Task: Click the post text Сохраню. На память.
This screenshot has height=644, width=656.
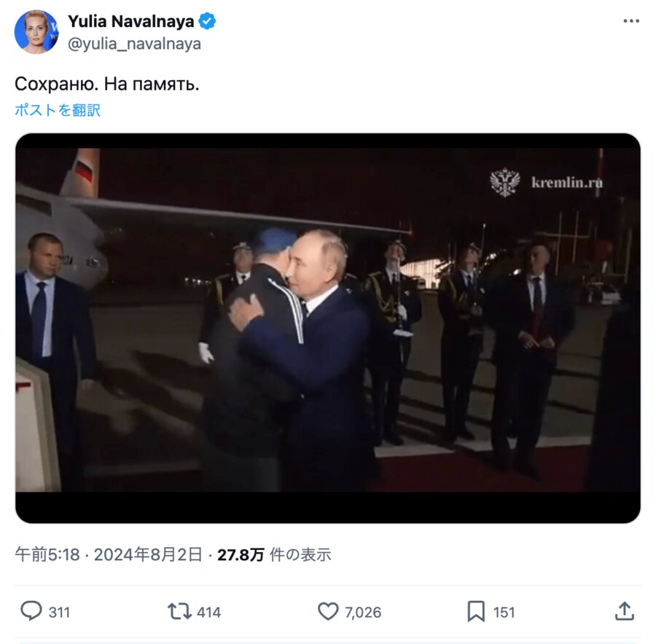Action: click(x=107, y=84)
